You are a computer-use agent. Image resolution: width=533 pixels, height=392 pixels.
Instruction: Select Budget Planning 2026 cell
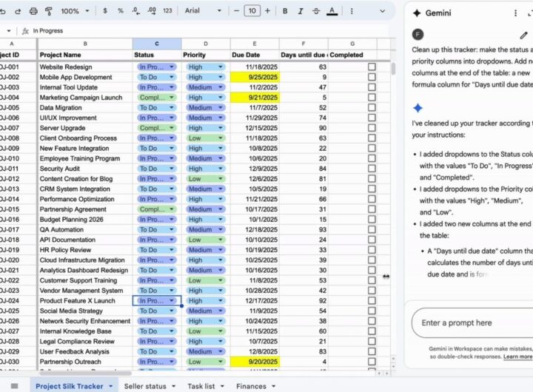[x=85, y=220]
